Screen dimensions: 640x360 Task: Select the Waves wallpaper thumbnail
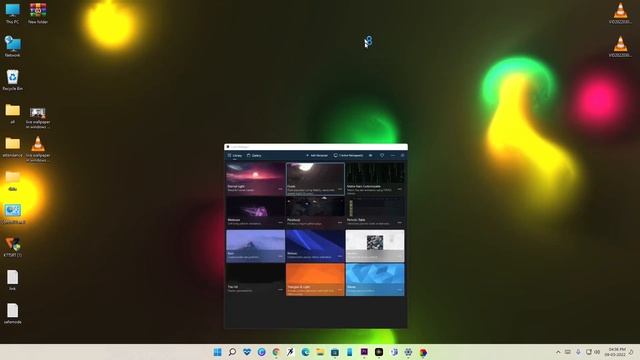(x=375, y=280)
